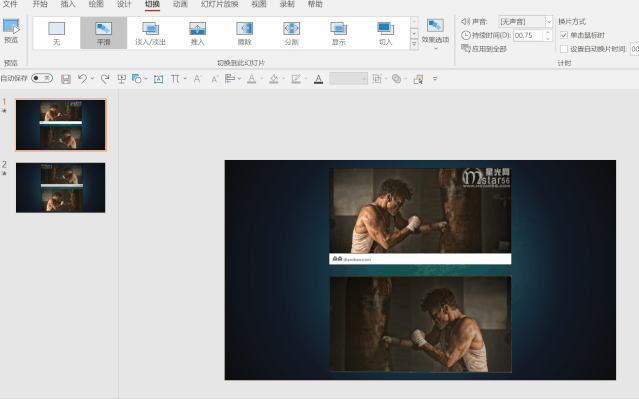Start slideshow from beginning icon
The height and width of the screenshot is (399, 639).
tap(121, 79)
